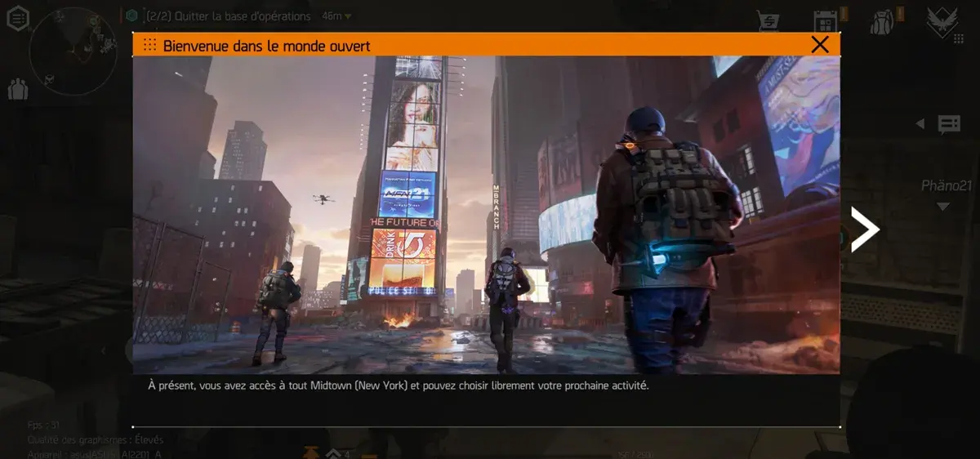Screen dimensions: 980x459
Task: Click the Times Square tutorial image
Action: [x=486, y=215]
